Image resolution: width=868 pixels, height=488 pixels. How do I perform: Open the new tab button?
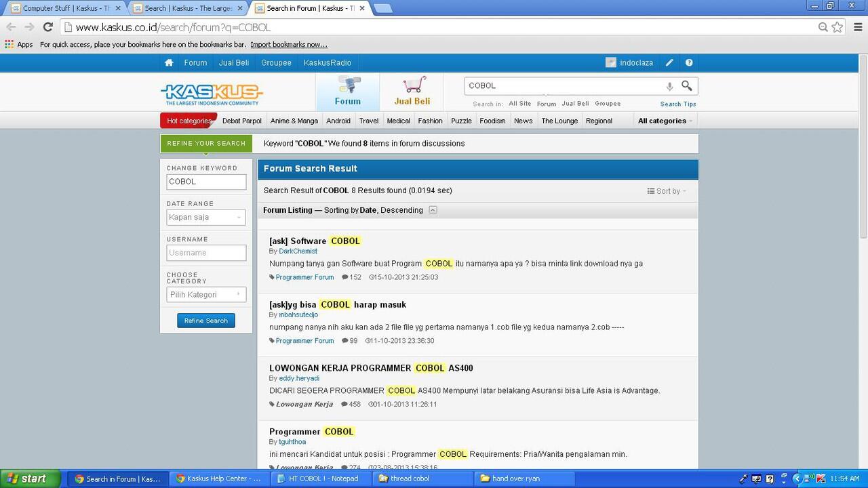pos(382,8)
